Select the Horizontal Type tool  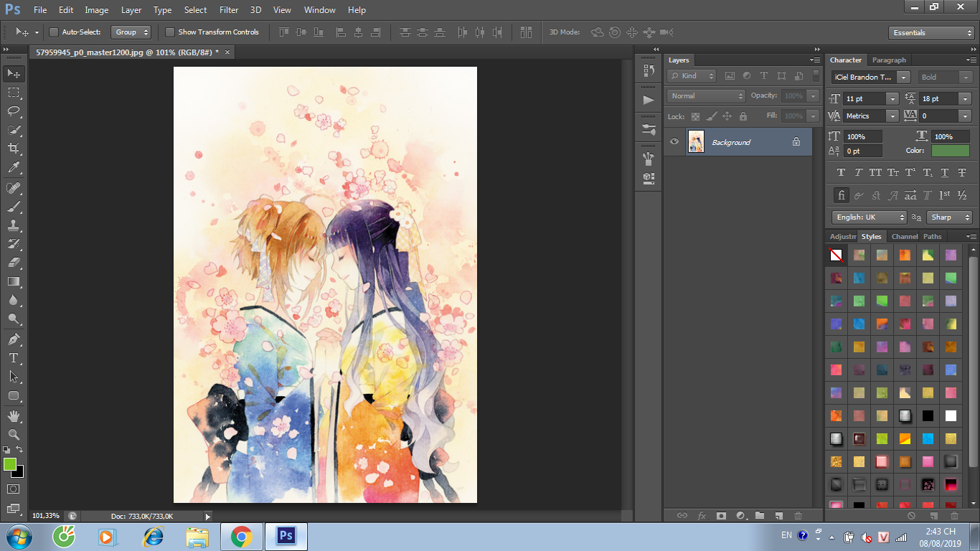14,357
